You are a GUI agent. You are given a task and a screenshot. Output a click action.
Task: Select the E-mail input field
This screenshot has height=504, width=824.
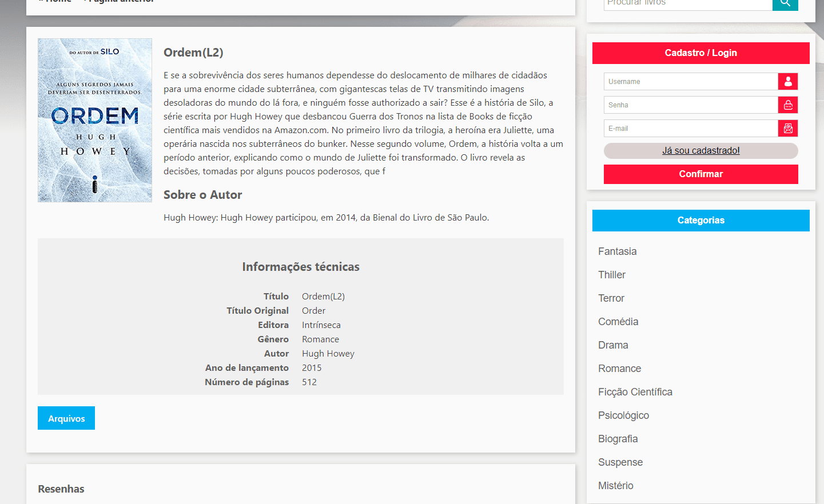[690, 129]
